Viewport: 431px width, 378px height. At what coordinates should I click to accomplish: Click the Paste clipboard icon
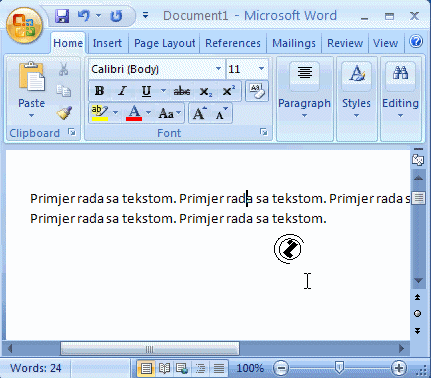click(x=31, y=77)
